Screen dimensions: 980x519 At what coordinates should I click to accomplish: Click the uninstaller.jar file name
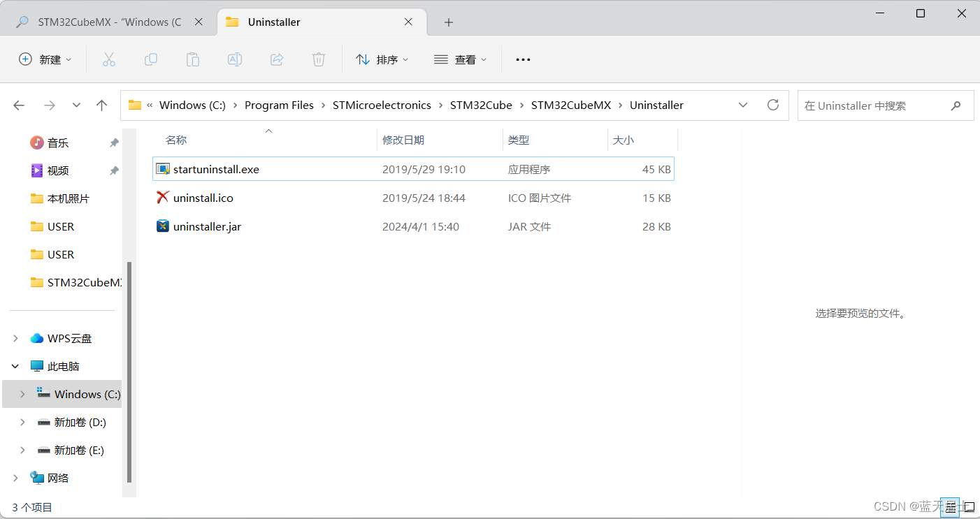point(208,226)
